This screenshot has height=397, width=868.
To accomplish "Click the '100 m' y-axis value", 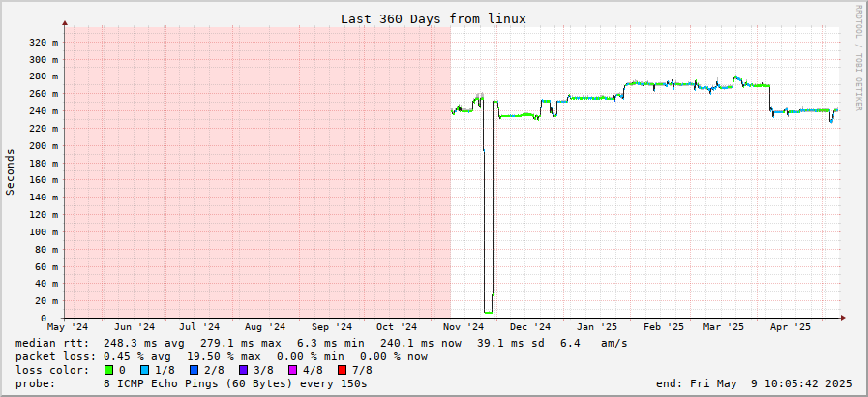I will (x=45, y=232).
